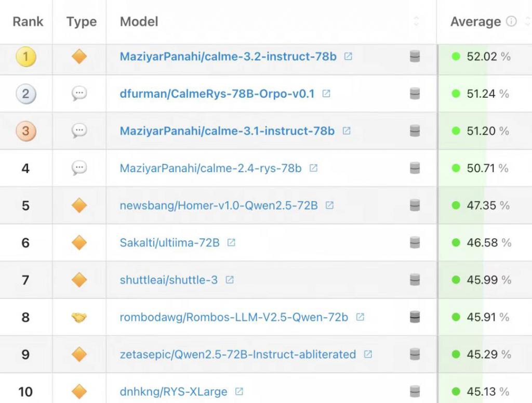The image size is (532, 403).
Task: Open rombodawg/Rombos-LLM-V2.5-Qwen-72b model link
Action: 234,317
